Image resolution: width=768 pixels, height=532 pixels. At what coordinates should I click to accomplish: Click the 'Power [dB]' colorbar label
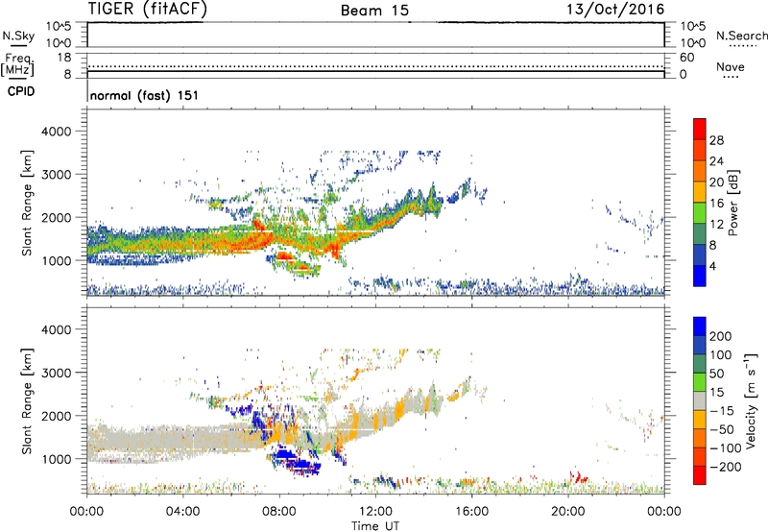(732, 203)
